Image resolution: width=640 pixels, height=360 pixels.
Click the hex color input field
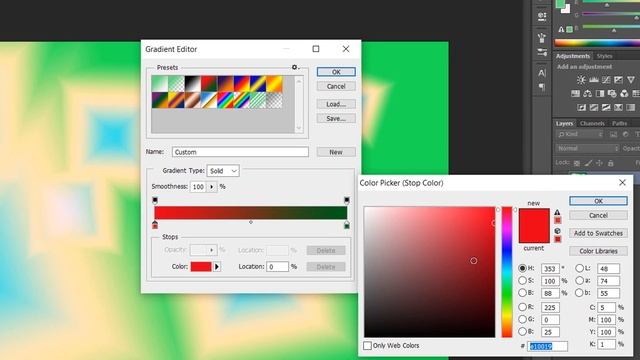tap(547, 346)
